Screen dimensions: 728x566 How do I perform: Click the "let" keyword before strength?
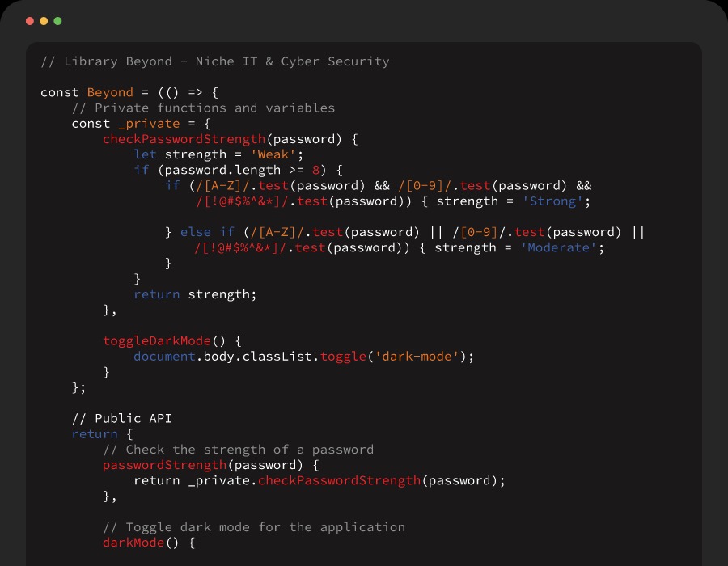click(145, 154)
